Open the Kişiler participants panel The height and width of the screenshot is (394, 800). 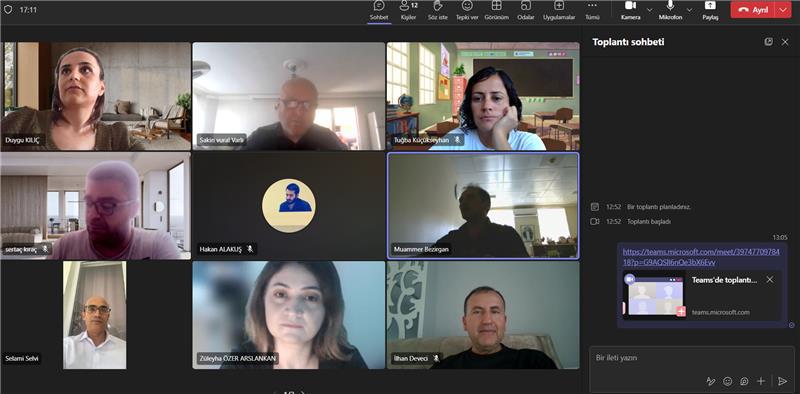click(408, 11)
